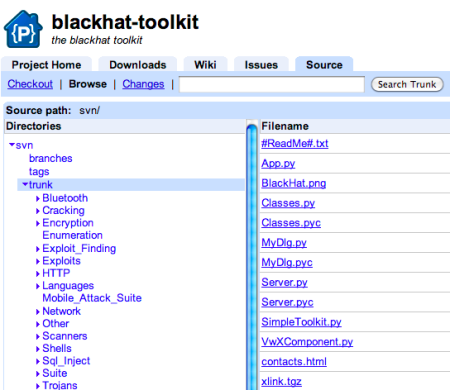Open the Scanners folder label
The width and height of the screenshot is (450, 390).
[65, 336]
